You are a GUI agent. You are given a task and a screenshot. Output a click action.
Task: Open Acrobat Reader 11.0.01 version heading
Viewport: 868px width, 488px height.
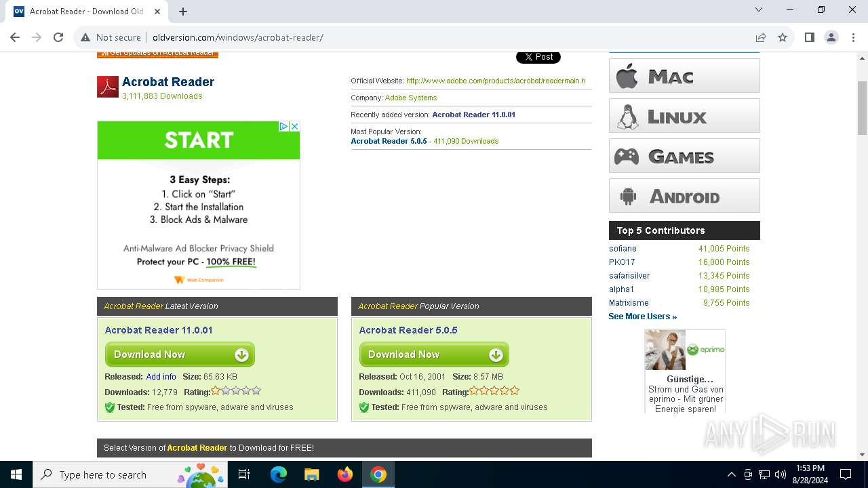coord(159,330)
